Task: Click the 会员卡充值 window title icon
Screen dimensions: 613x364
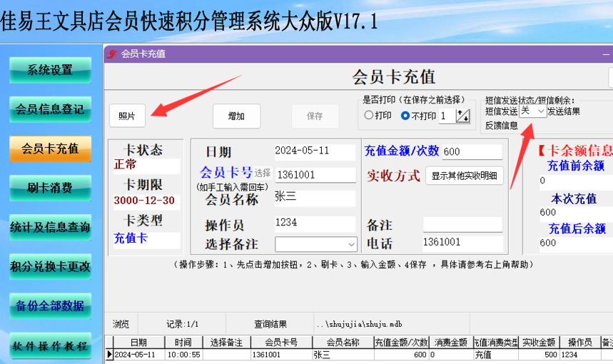Action: (x=112, y=54)
